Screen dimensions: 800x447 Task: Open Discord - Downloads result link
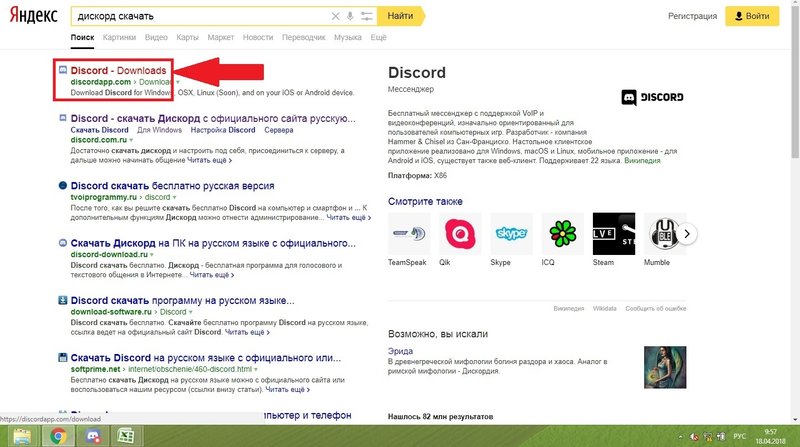pos(118,70)
